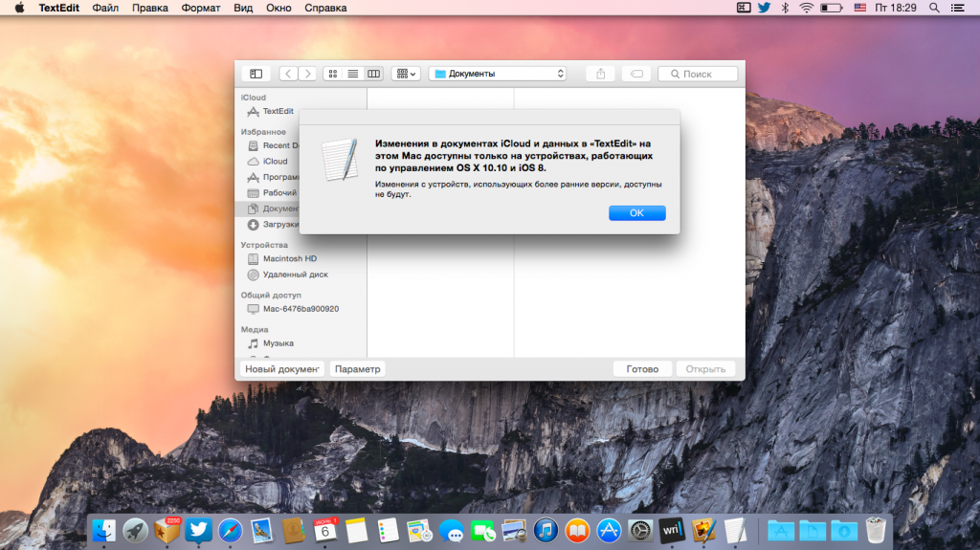Open Launchpad from the Dock
The width and height of the screenshot is (980, 550).
135,531
